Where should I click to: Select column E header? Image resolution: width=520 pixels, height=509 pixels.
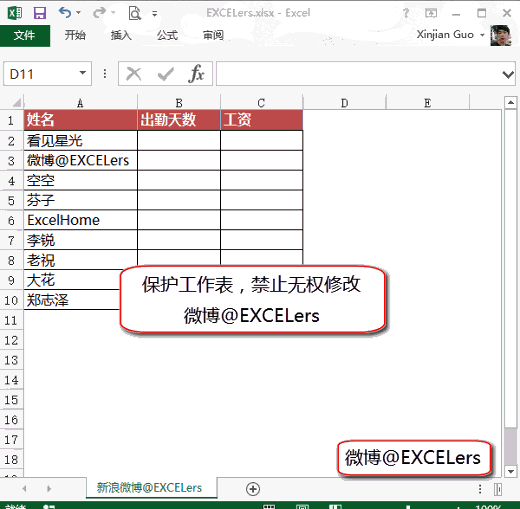(428, 103)
